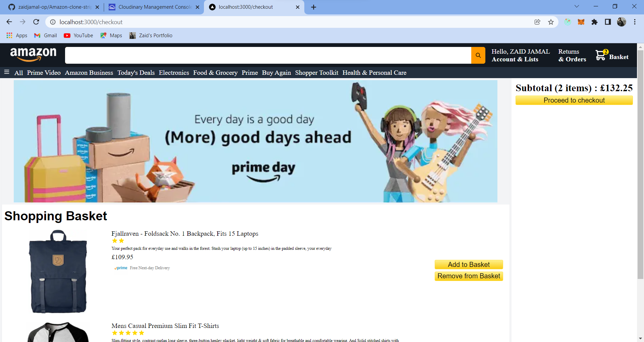Reload the page with refresh icon

click(36, 22)
